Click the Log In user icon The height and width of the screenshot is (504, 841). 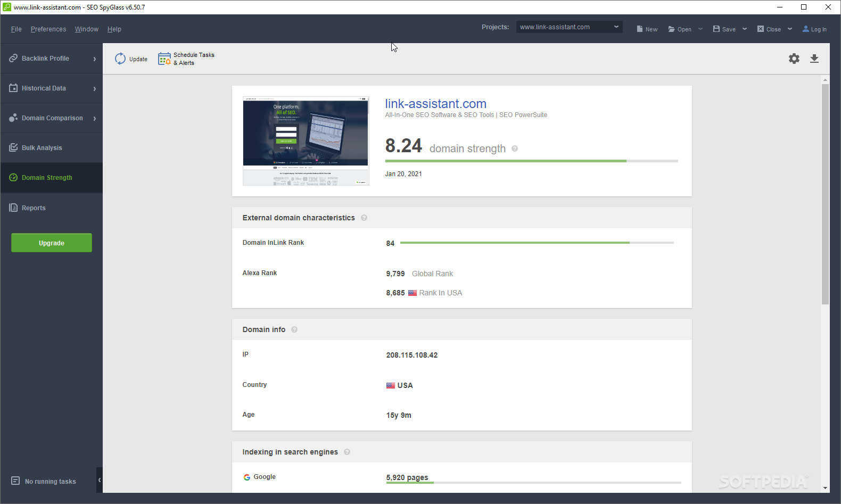coord(806,29)
